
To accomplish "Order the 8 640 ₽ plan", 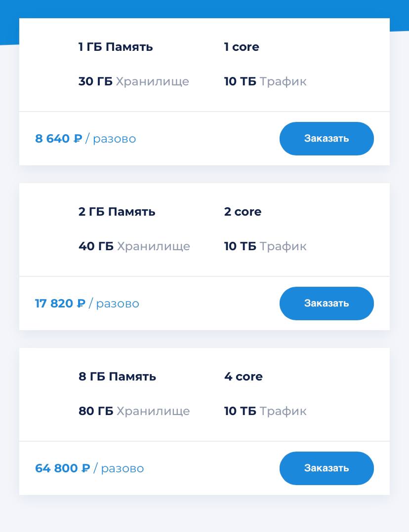I will (x=327, y=138).
